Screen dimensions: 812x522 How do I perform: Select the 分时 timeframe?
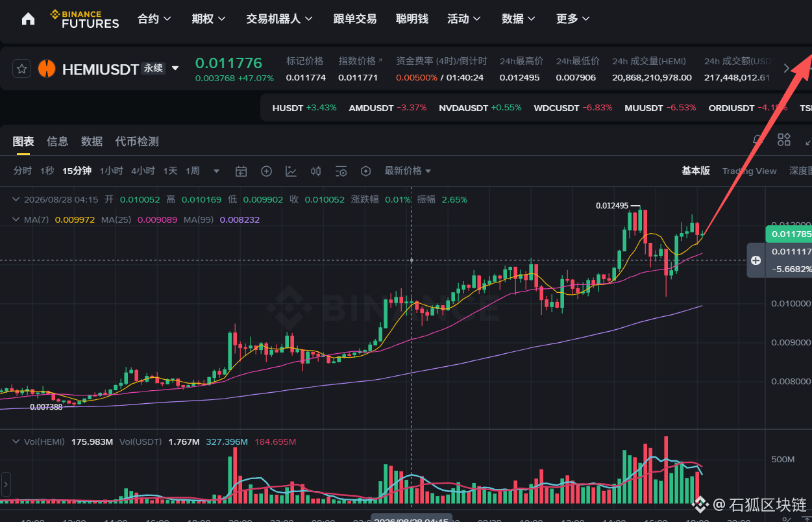click(23, 171)
